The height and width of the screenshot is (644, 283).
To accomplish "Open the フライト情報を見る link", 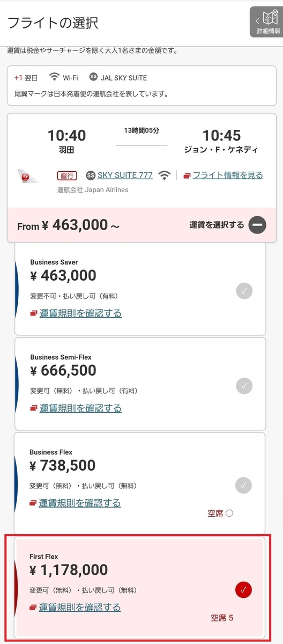I will coord(228,175).
